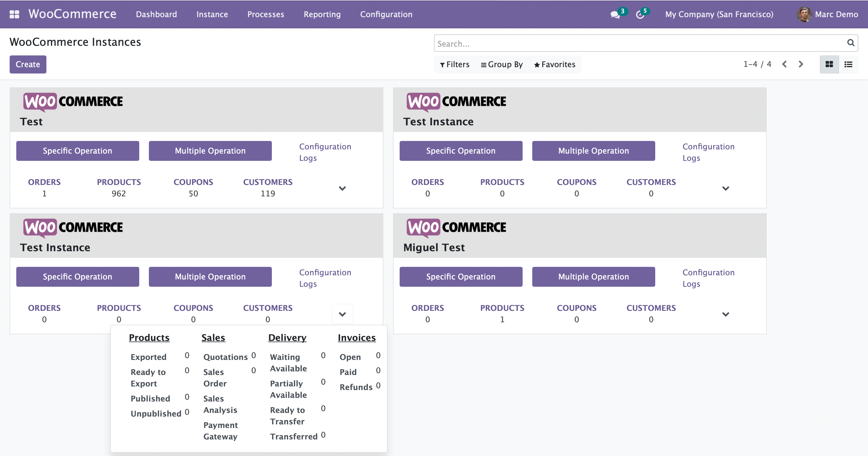Viewport: 868px width, 456px height.
Task: Go to previous page with arrow icon
Action: 785,64
